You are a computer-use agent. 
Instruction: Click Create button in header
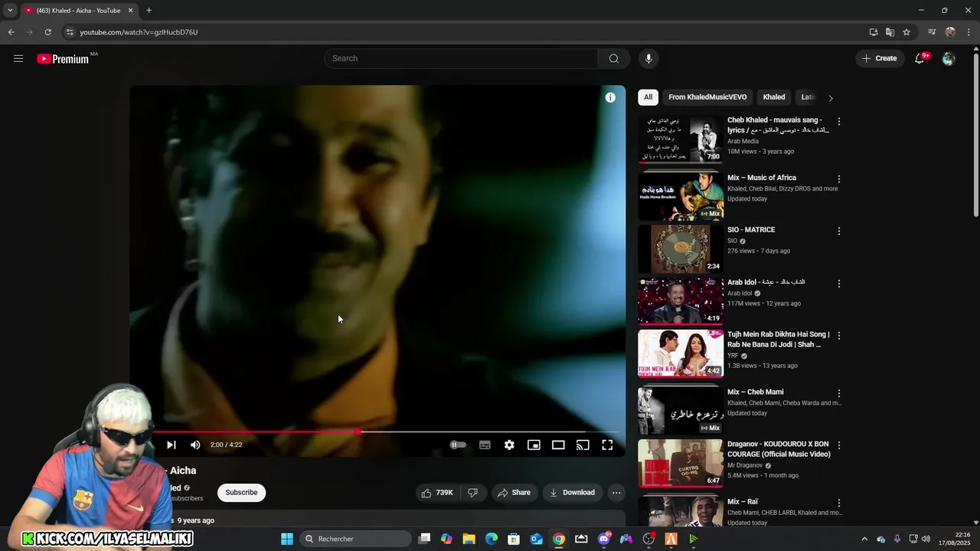coord(879,59)
